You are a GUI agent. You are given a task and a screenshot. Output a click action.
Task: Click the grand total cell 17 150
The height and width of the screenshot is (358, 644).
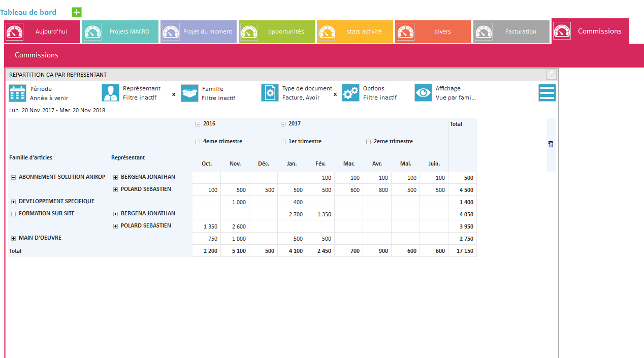[463, 251]
